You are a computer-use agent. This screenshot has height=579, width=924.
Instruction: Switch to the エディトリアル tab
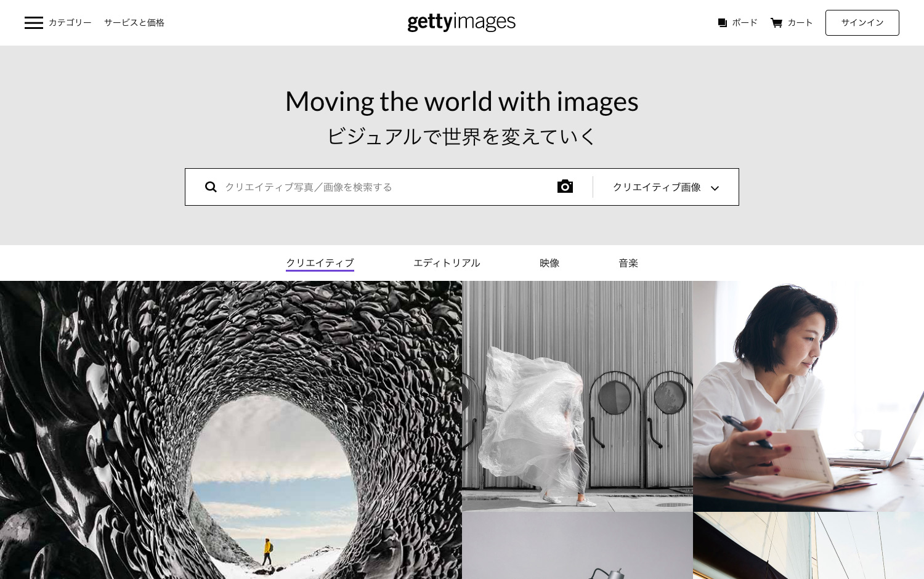[447, 263]
